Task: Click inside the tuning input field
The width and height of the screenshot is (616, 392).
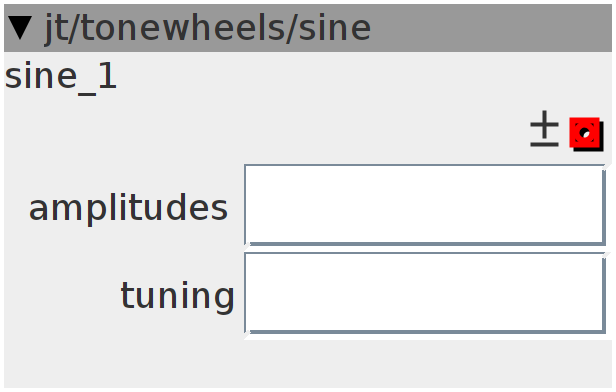Action: point(425,293)
